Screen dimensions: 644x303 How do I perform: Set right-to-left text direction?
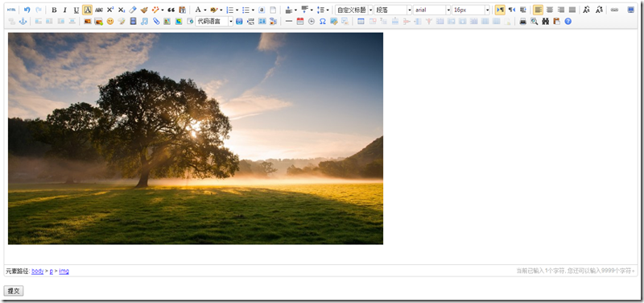[511, 10]
